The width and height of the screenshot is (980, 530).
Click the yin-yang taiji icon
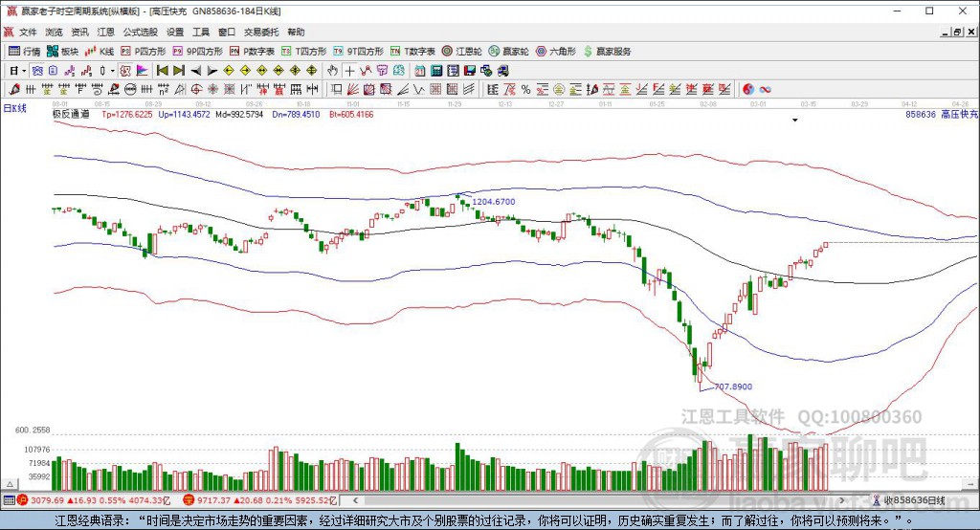[748, 89]
